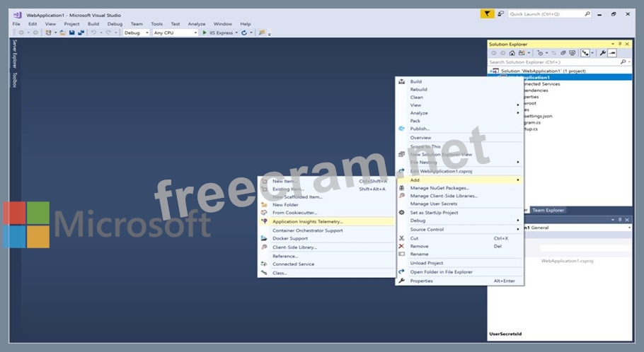Expand the Solution 'WebApplication1' tree node
The height and width of the screenshot is (352, 644).
(x=491, y=71)
